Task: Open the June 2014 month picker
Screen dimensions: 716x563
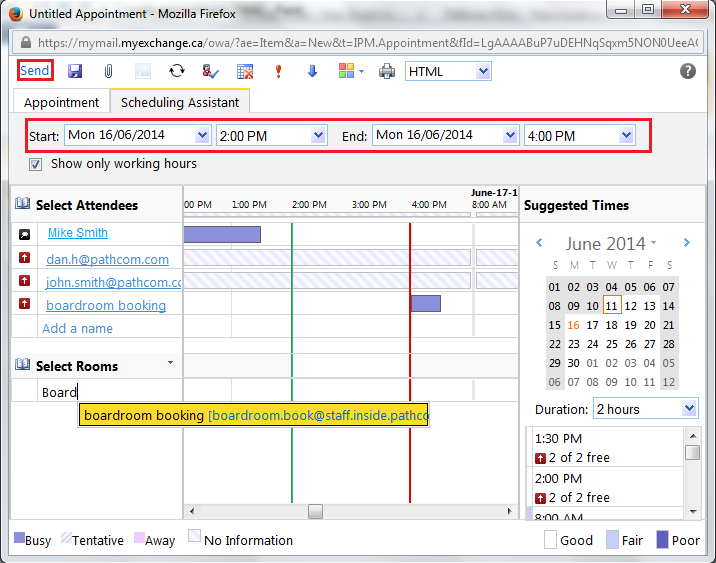Action: click(611, 243)
